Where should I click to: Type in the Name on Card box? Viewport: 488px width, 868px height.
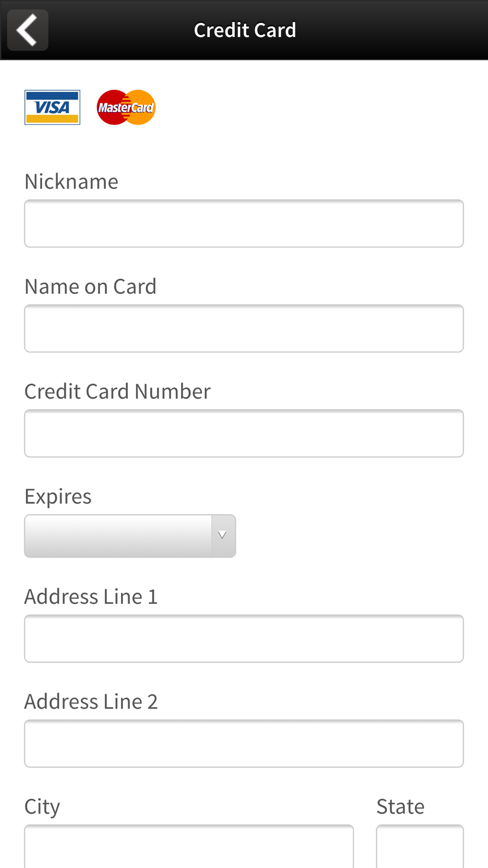244,329
